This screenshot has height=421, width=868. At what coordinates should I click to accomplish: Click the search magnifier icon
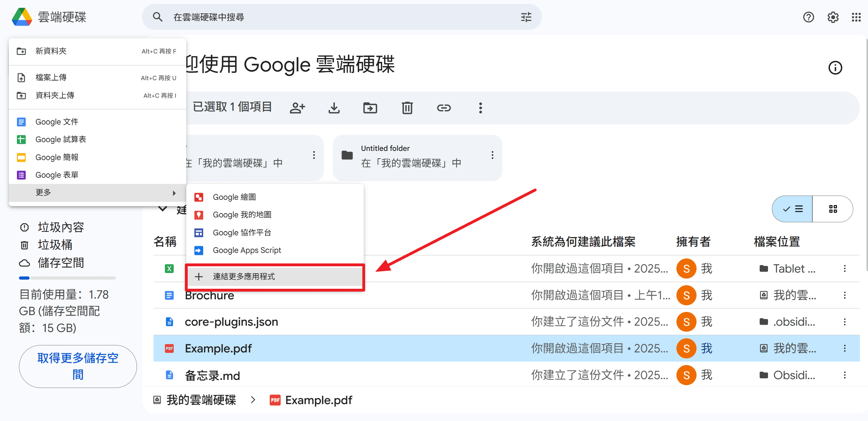point(157,17)
